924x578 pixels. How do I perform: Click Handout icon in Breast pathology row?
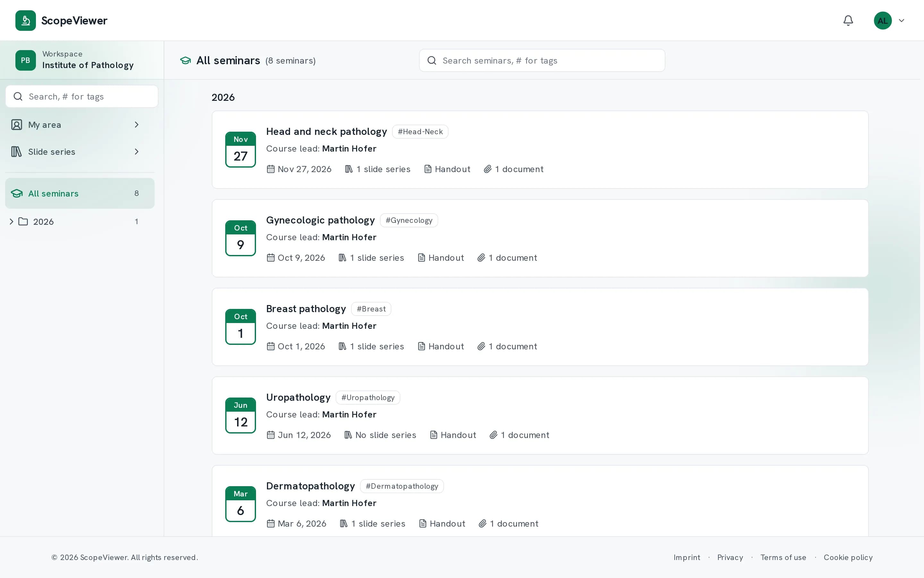[422, 346]
